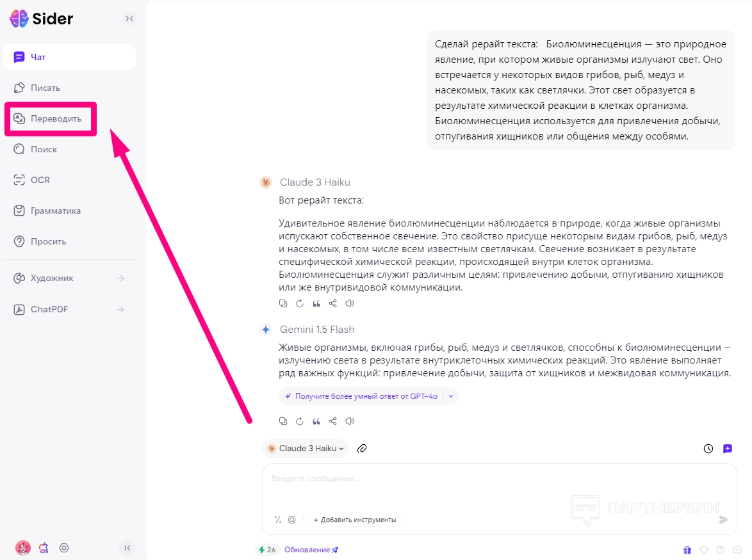Read aloud the Claude 3 Haiku response
Screen dimensions: 752x560
350,303
